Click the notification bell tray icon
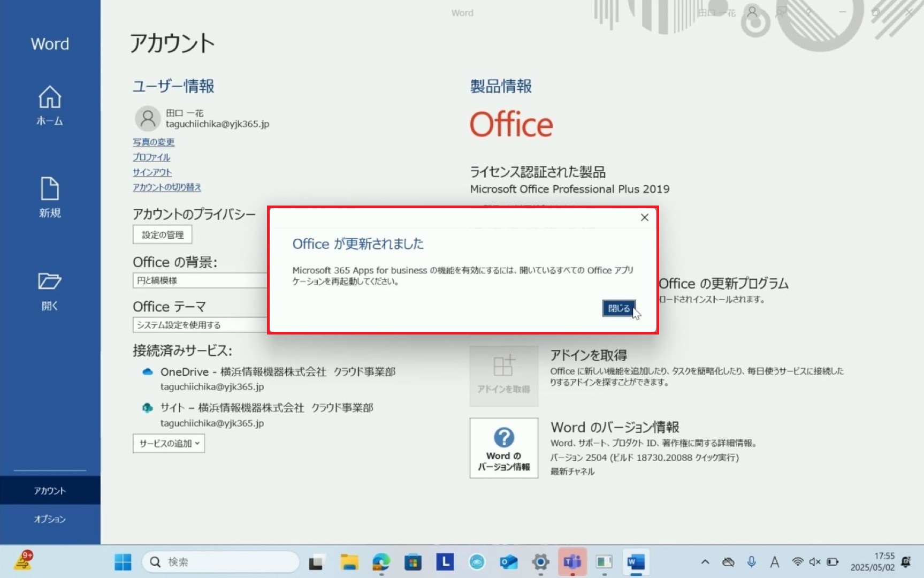The image size is (924, 578). 906,562
